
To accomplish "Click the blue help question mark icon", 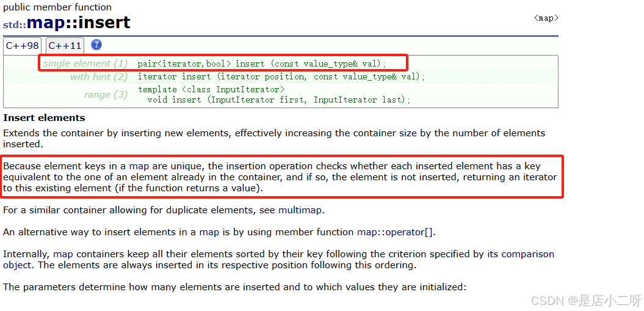I will click(x=96, y=45).
